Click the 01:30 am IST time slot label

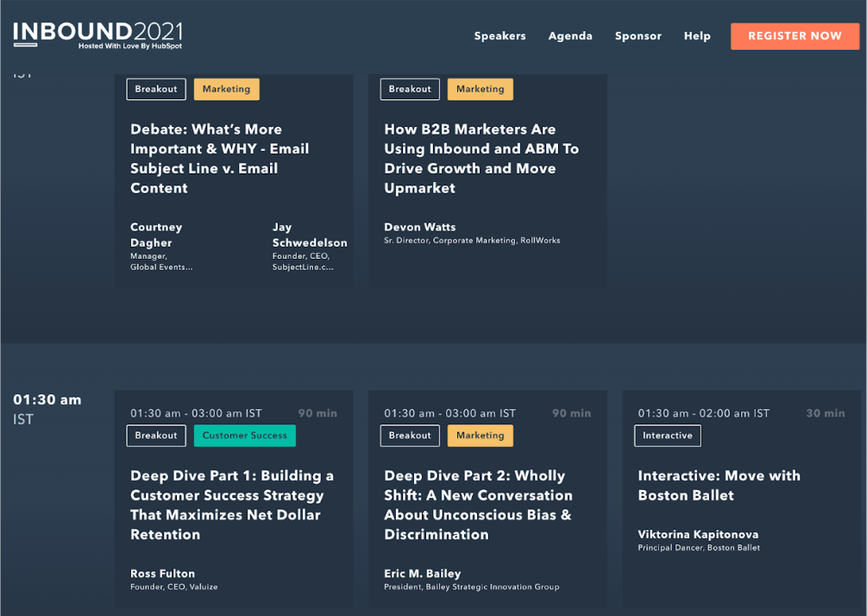tap(47, 409)
